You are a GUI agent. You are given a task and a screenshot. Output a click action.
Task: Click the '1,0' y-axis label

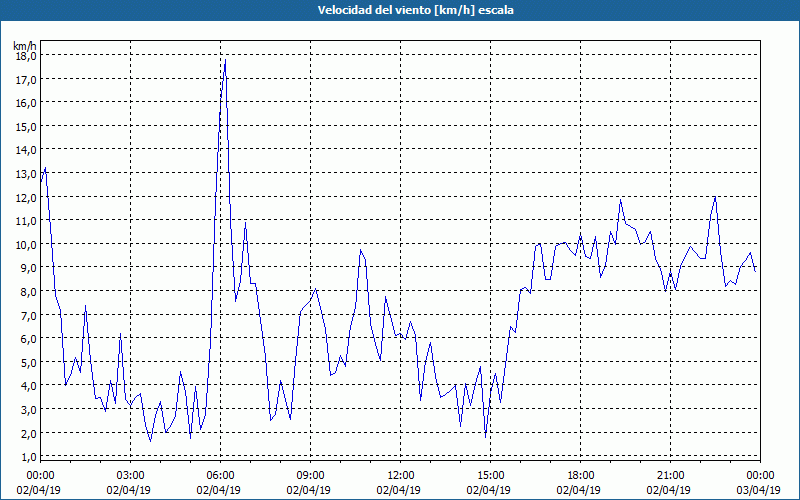pyautogui.click(x=28, y=457)
